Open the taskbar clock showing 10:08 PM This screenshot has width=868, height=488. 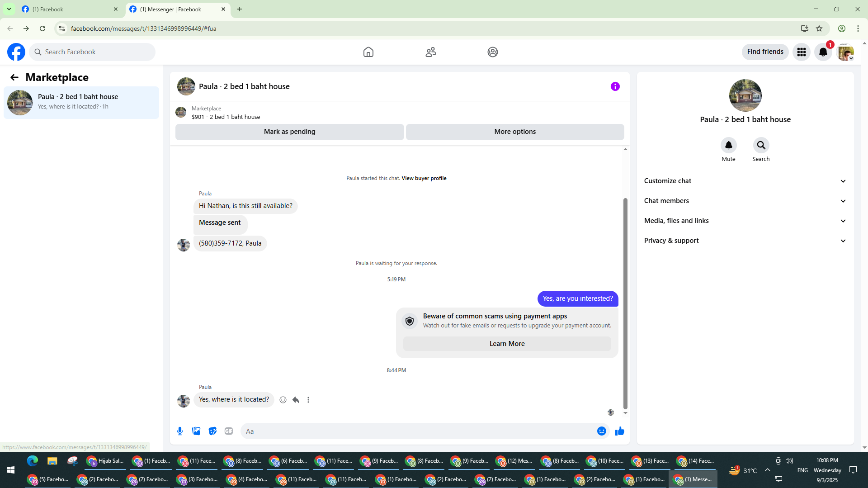coord(827,460)
